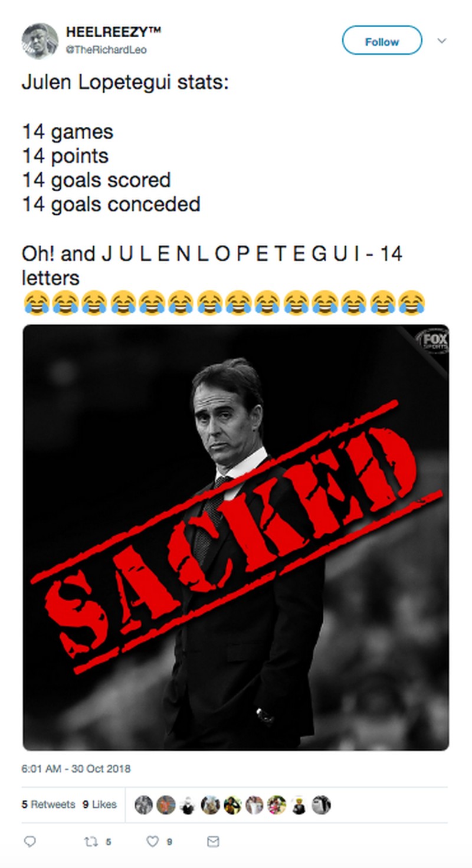The height and width of the screenshot is (868, 472).
Task: Click the second liker avatar
Action: click(x=166, y=805)
